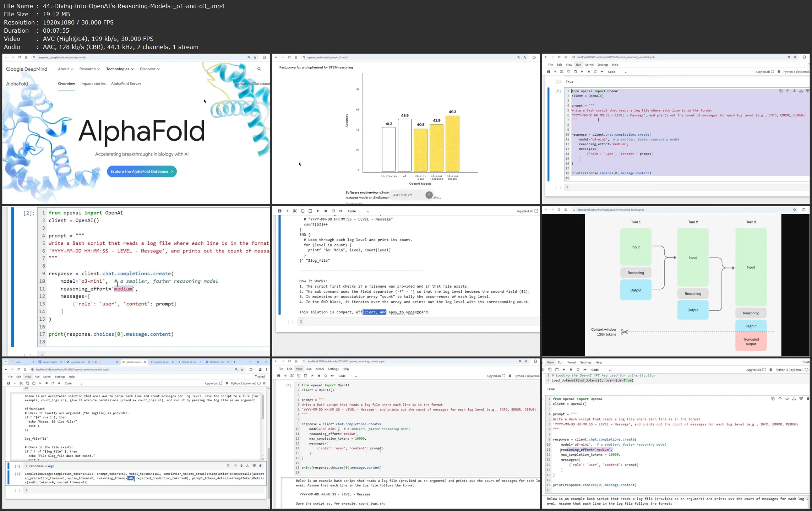The width and height of the screenshot is (812, 511).
Task: Click the word 'medium' in the zoomed code frame
Action: pyautogui.click(x=123, y=289)
